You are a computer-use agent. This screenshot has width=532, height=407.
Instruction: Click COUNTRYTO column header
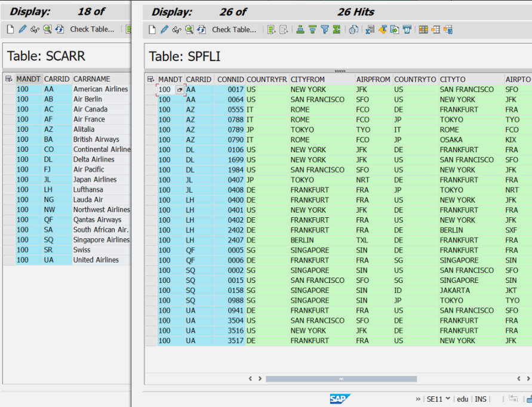click(x=415, y=79)
